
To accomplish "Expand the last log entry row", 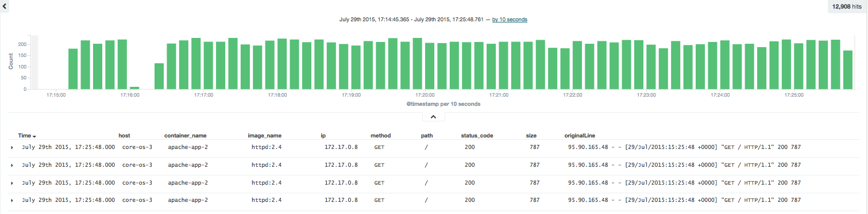I will coord(12,200).
